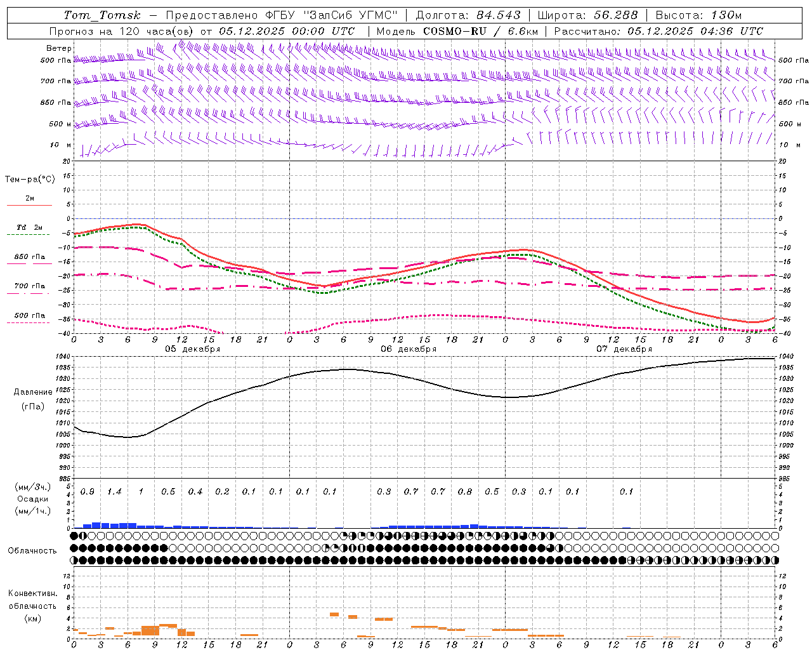
Task: Click the 0.2 precipitation value
Action: tap(222, 492)
